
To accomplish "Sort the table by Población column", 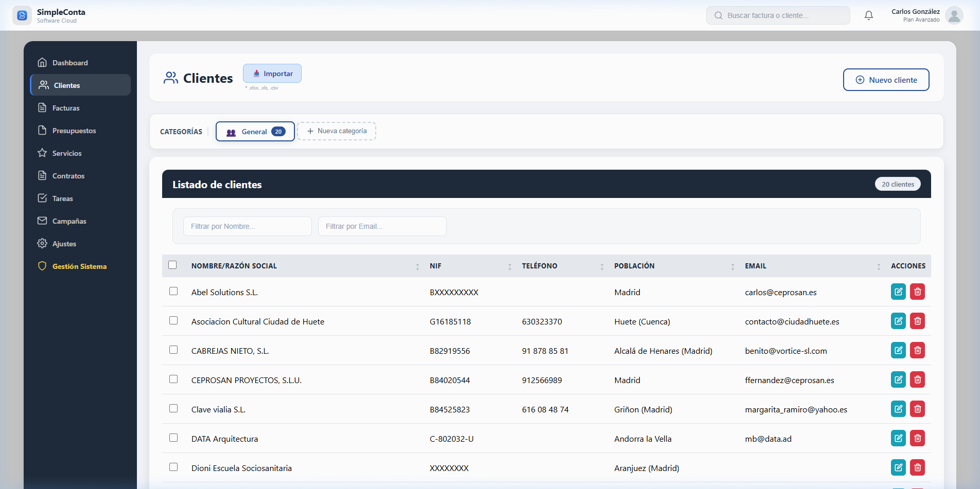I will point(732,266).
